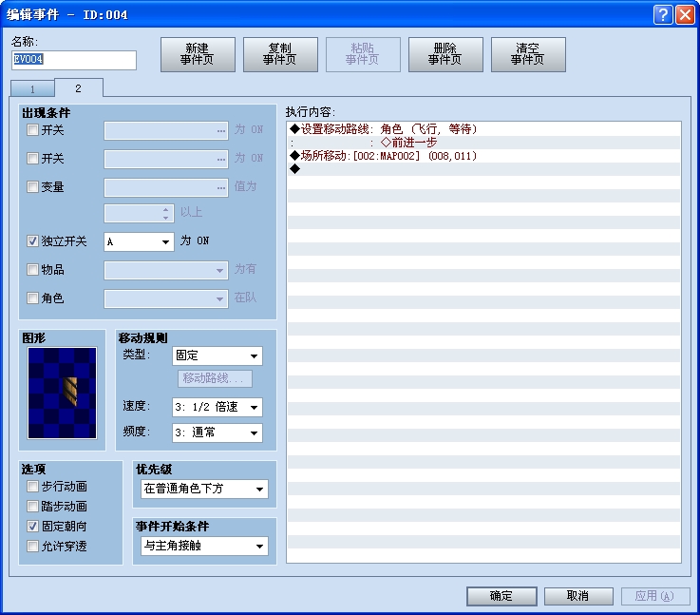Click 新建事件页 button
Viewport: 700px width, 615px height.
pos(198,54)
